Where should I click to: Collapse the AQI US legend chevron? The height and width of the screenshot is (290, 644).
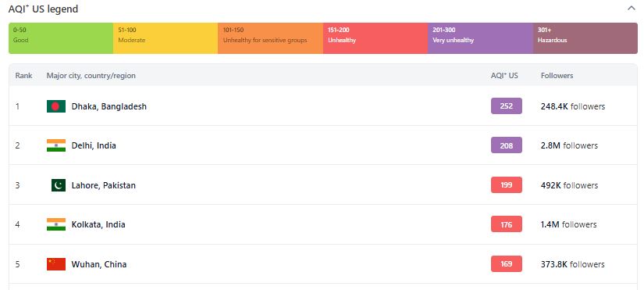pyautogui.click(x=631, y=9)
